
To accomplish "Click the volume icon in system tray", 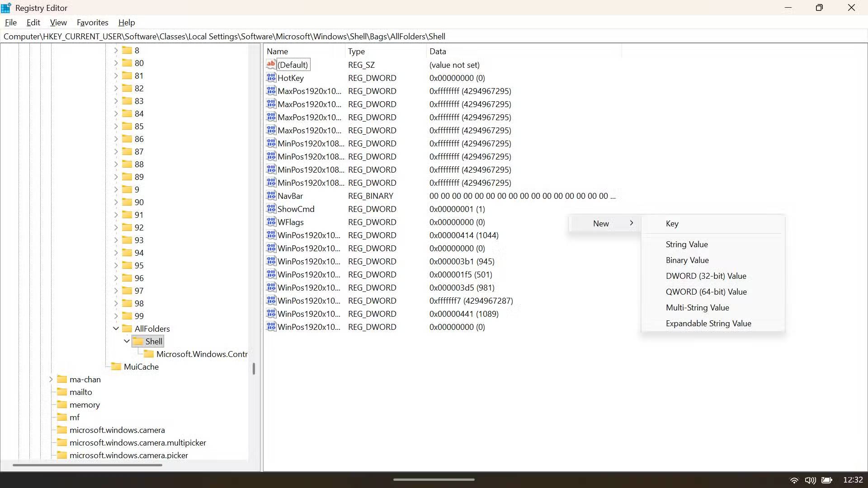I will point(811,480).
